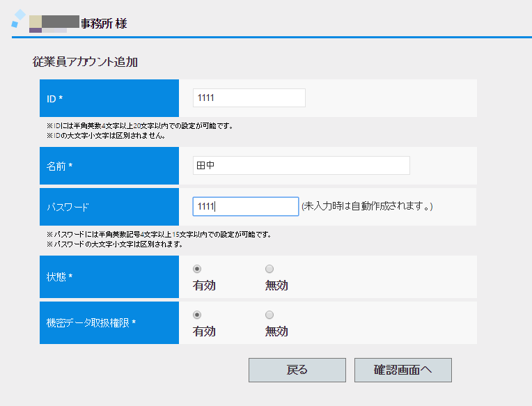Image resolution: width=532 pixels, height=406 pixels.
Task: Click the 事務所 様 header text
Action: 103,24
